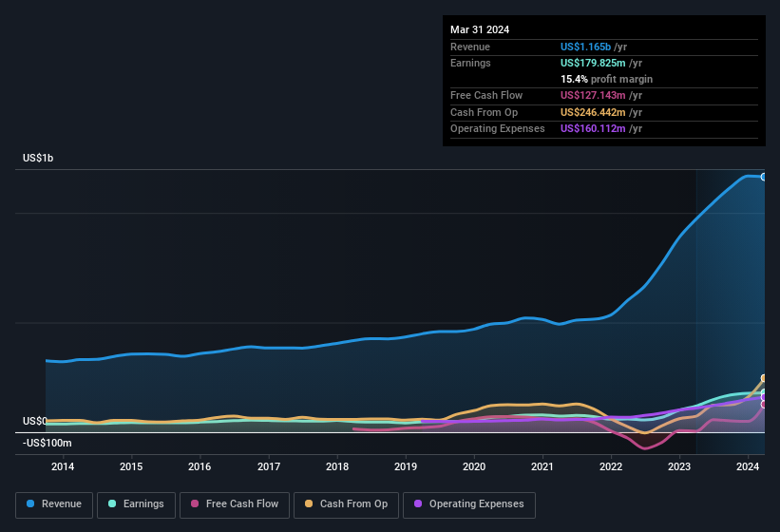
Task: Click the 2022 x-axis label
Action: 611,466
